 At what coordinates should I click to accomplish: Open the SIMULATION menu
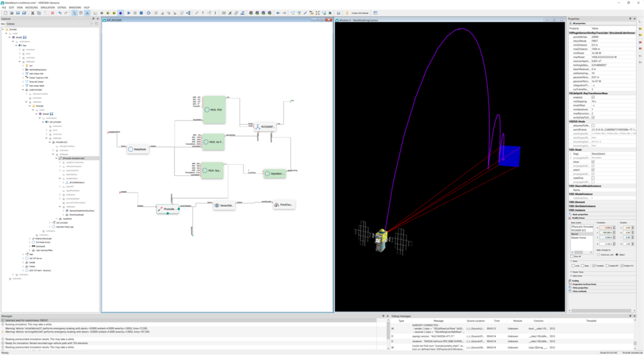48,7
